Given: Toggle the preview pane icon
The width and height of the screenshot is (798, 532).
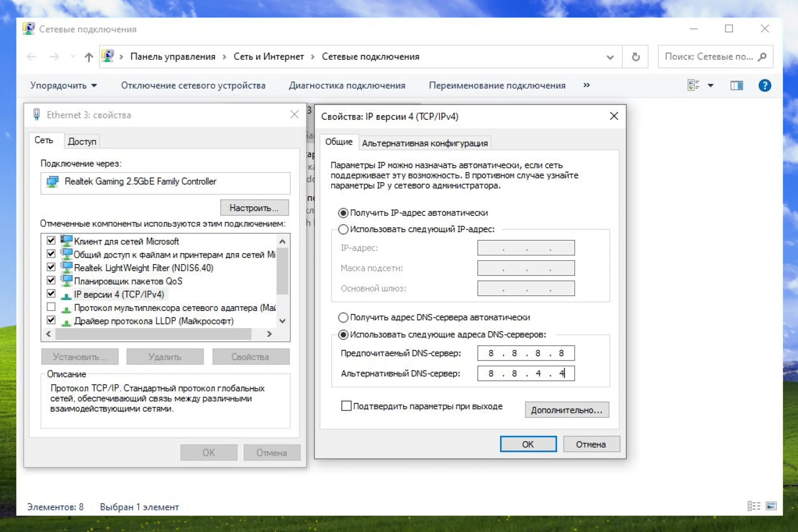Looking at the screenshot, I should point(736,85).
